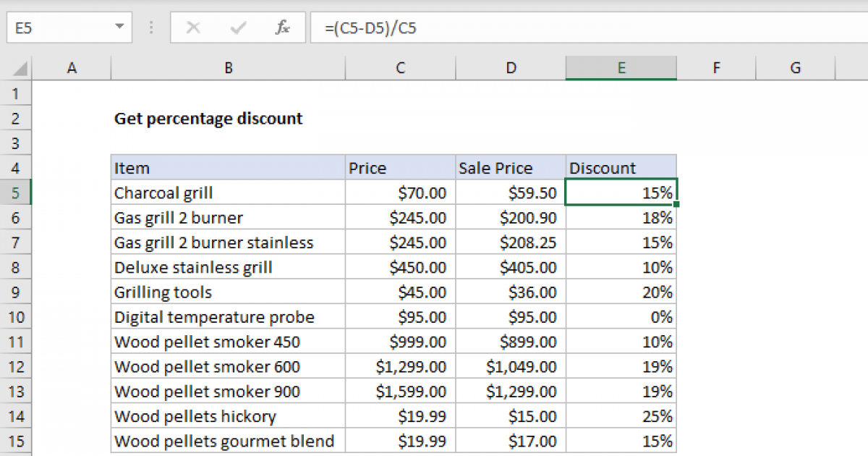Select column E header
This screenshot has width=868, height=456.
[621, 68]
